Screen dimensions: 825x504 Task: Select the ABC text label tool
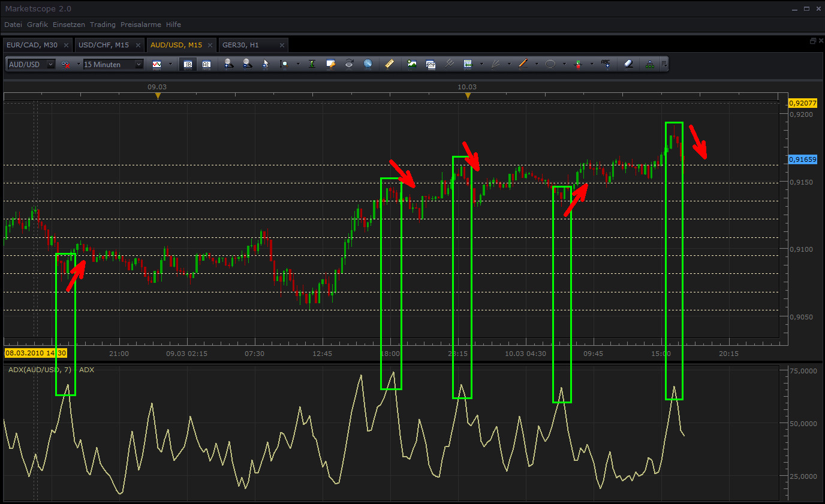click(x=606, y=64)
